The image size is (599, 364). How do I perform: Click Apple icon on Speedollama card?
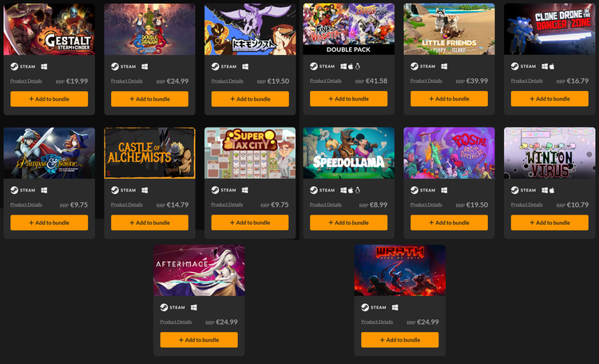pyautogui.click(x=351, y=190)
